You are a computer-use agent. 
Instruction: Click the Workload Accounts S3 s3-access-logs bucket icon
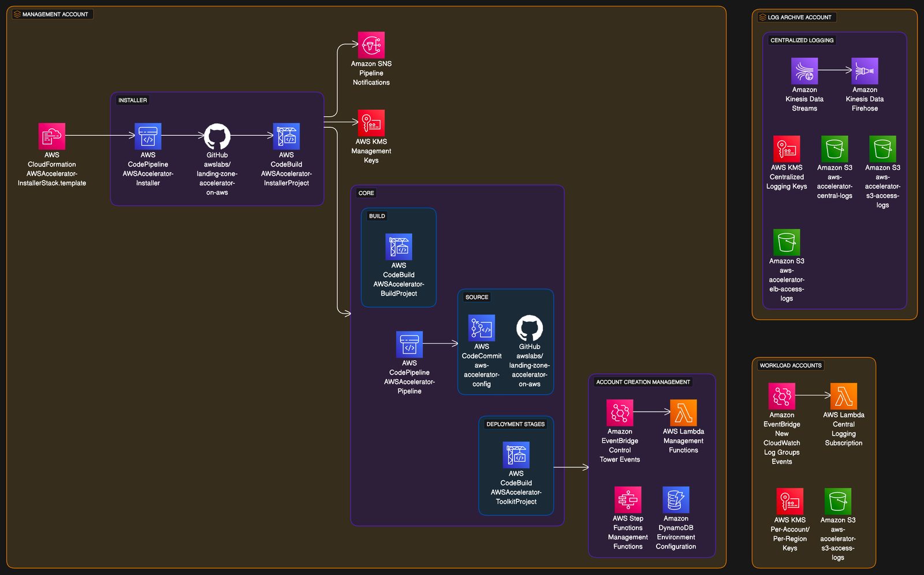[x=838, y=502]
